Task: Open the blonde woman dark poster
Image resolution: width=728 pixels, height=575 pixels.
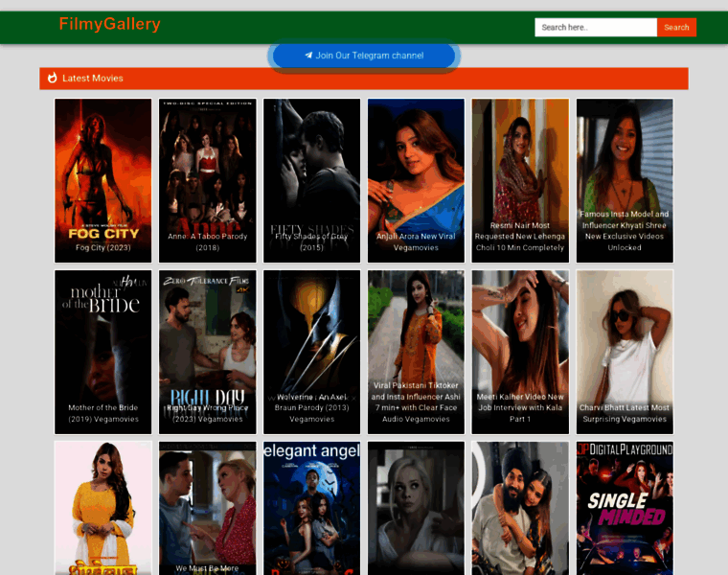Action: (416, 508)
